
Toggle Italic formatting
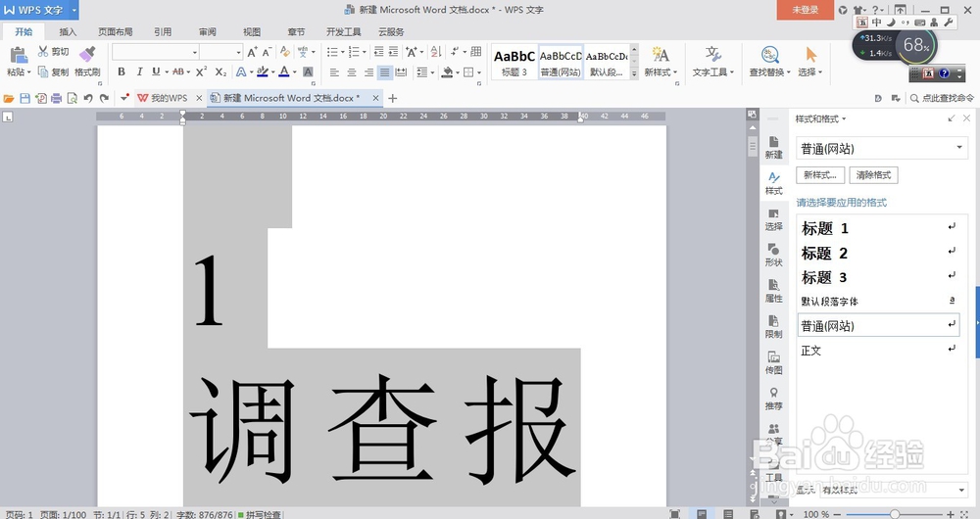139,71
